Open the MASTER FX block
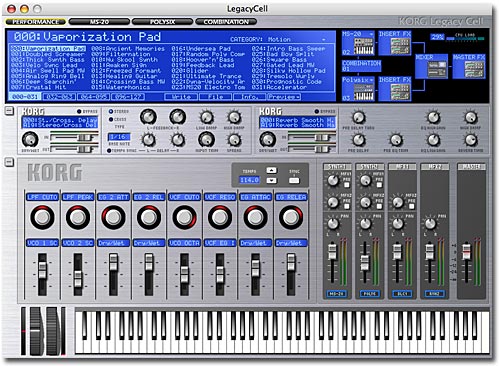 [x=469, y=66]
